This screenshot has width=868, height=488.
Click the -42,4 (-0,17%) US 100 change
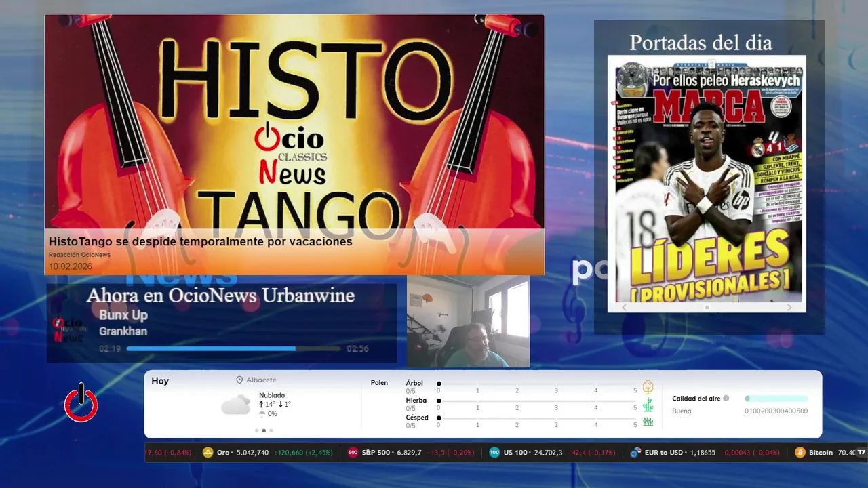pos(592,452)
